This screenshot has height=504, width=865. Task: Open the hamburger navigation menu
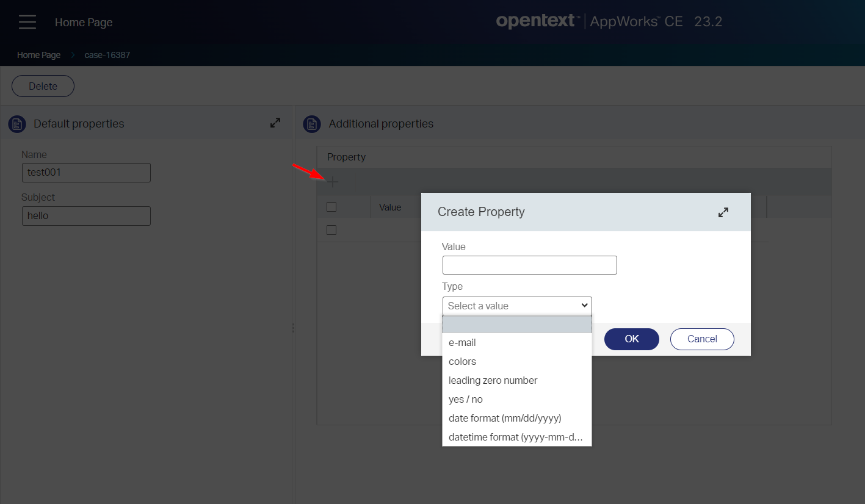coord(27,23)
